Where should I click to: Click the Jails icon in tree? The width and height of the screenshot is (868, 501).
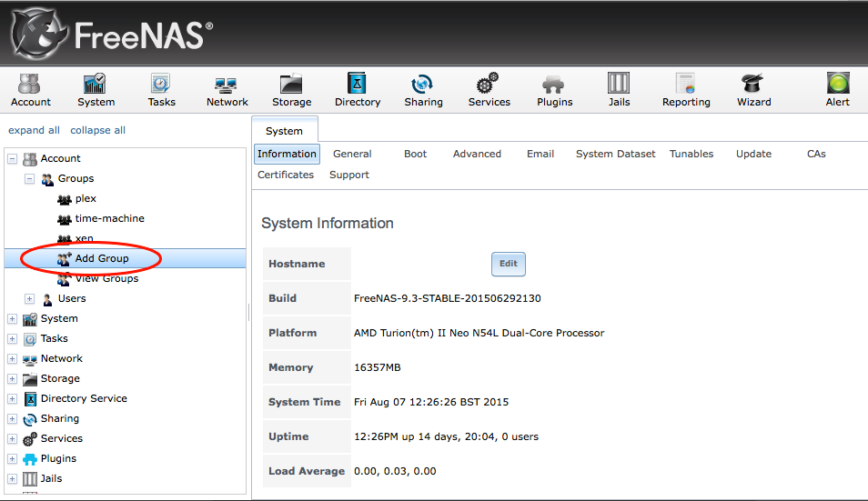[x=30, y=479]
